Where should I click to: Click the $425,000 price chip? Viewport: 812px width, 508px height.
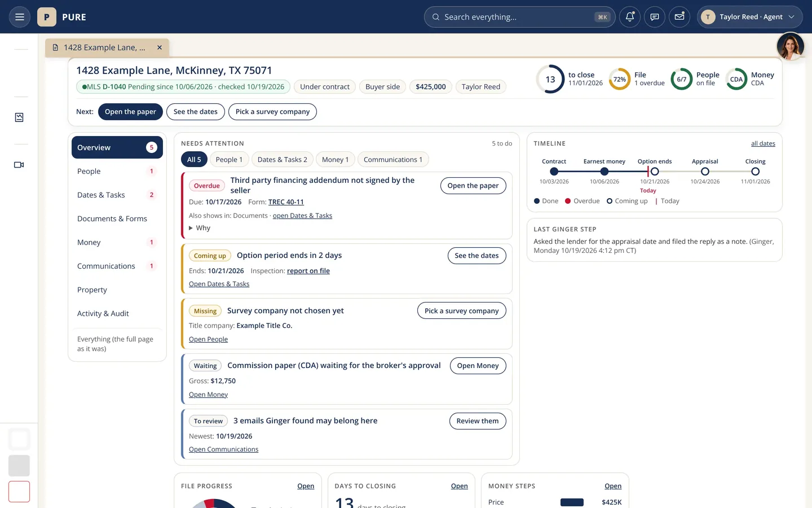[x=431, y=87]
